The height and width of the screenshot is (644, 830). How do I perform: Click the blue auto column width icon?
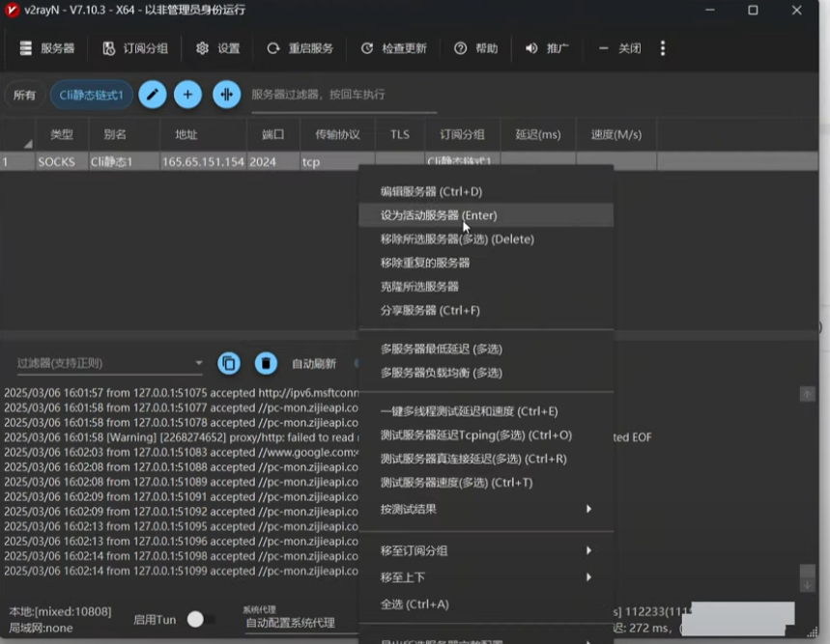click(226, 94)
